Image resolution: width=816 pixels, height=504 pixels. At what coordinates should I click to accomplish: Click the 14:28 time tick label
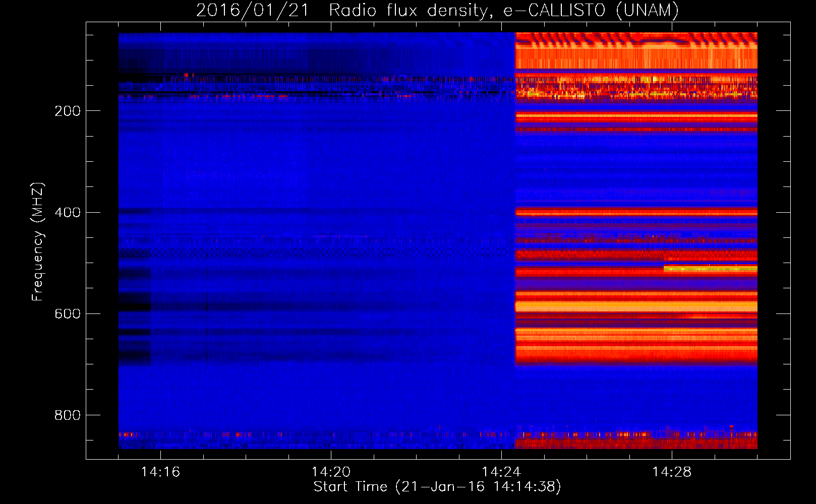click(672, 472)
